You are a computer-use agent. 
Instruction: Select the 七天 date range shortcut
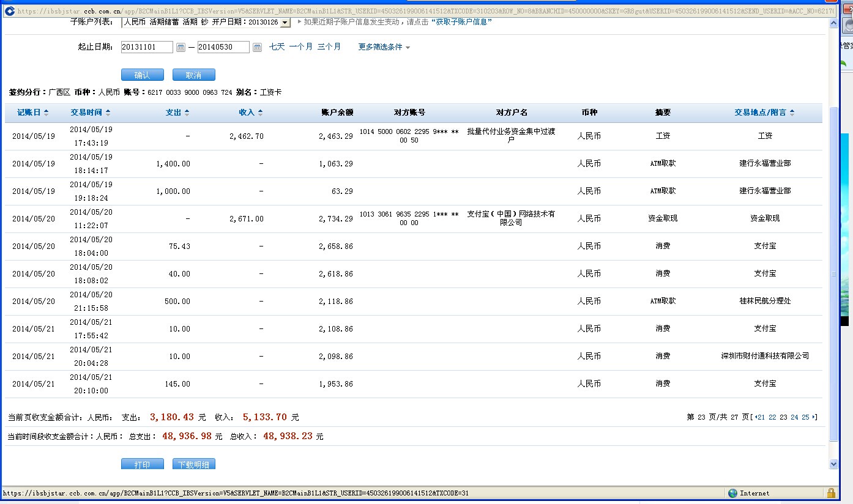(277, 46)
